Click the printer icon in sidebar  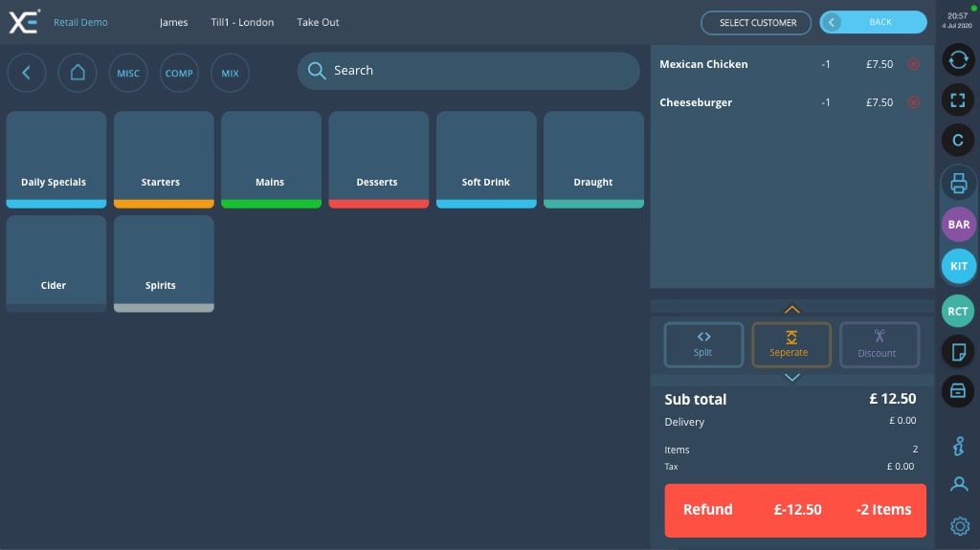[958, 183]
